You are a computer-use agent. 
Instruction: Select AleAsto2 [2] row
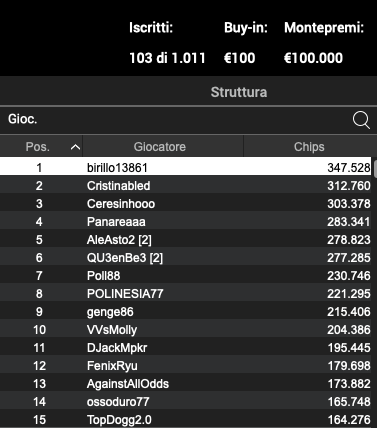coord(185,240)
